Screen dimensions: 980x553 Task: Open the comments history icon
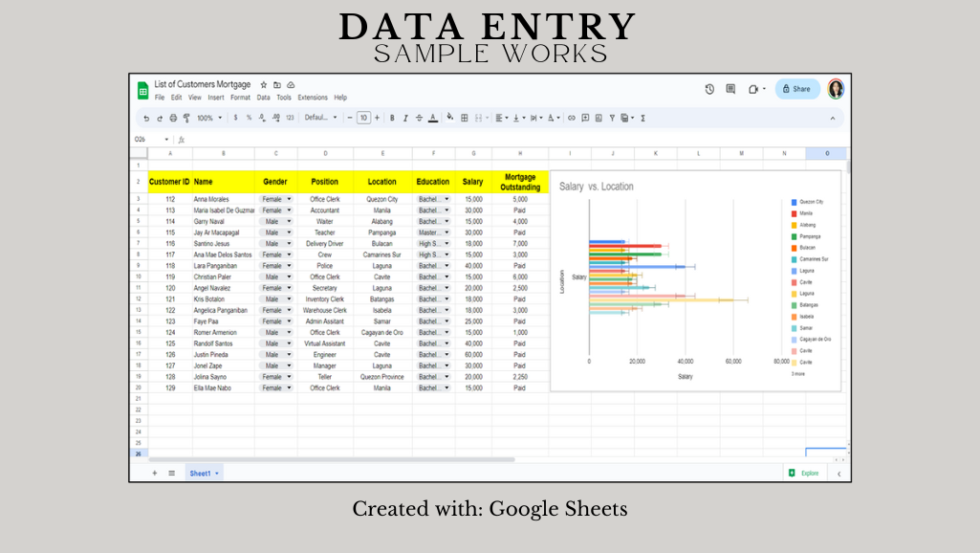(x=730, y=89)
